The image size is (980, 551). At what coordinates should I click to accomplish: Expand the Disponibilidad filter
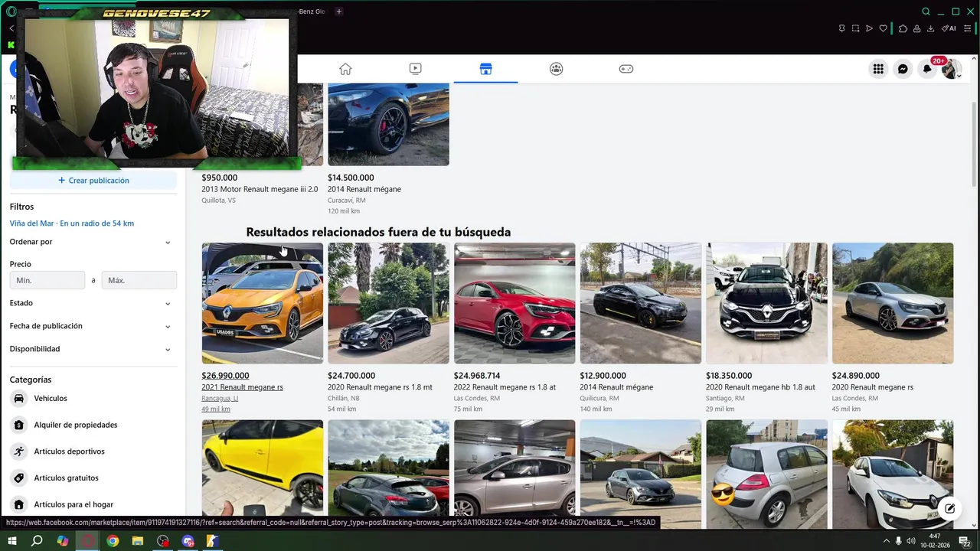(90, 349)
